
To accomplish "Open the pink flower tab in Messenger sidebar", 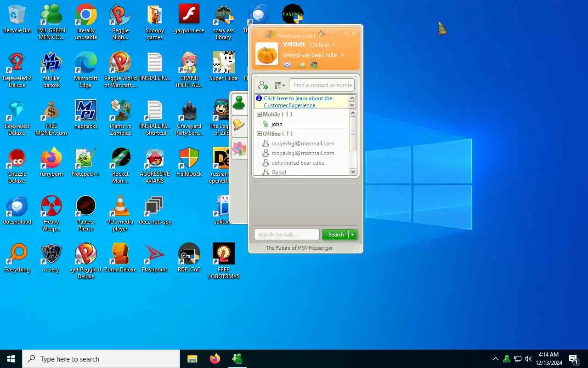I will 239,148.
